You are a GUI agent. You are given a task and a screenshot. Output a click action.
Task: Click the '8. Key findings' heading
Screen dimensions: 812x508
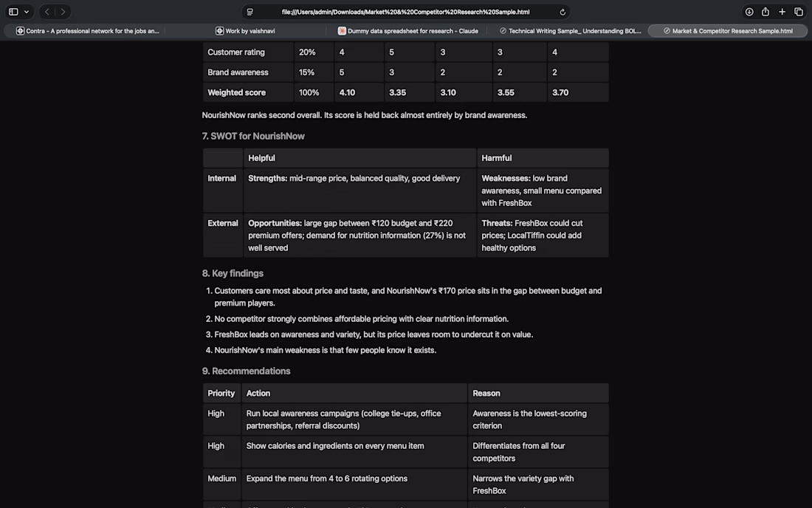coord(233,273)
